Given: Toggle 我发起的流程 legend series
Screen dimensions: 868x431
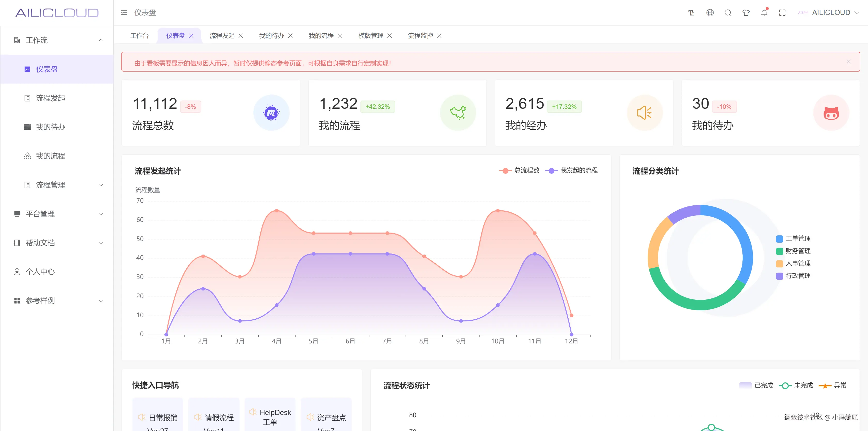Looking at the screenshot, I should point(571,171).
